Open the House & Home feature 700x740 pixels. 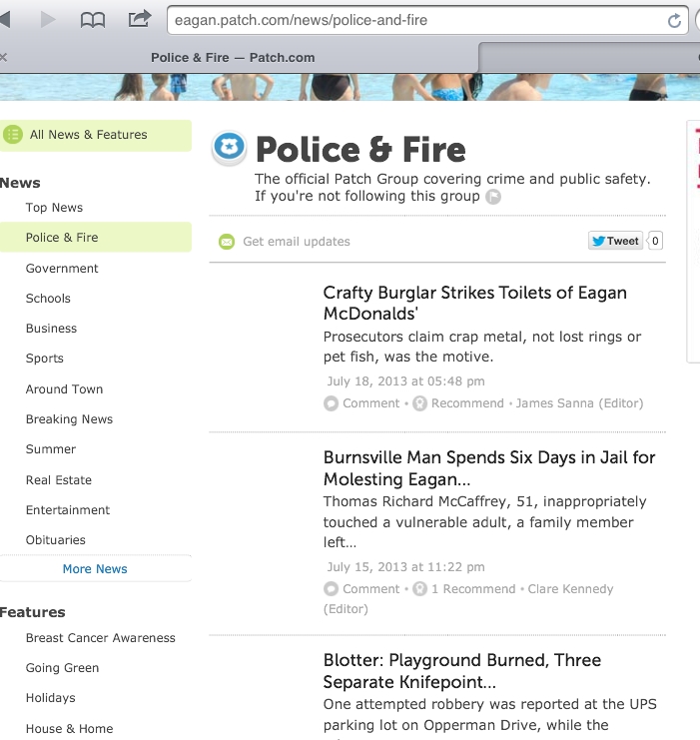[69, 729]
